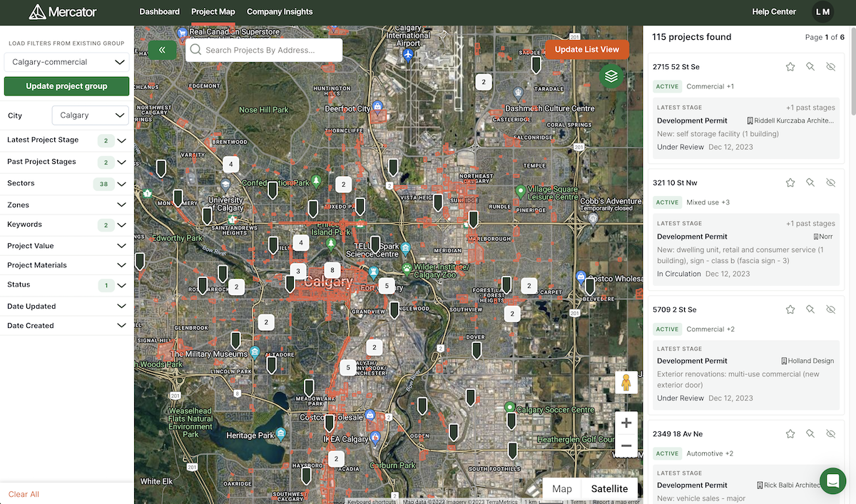Image resolution: width=856 pixels, height=504 pixels.
Task: Expand the Keywords filter
Action: click(66, 225)
